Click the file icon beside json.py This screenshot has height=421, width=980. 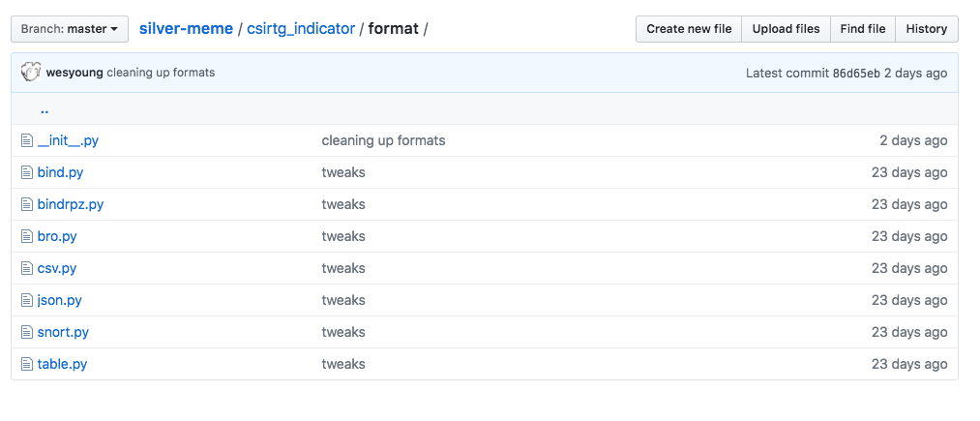[26, 300]
